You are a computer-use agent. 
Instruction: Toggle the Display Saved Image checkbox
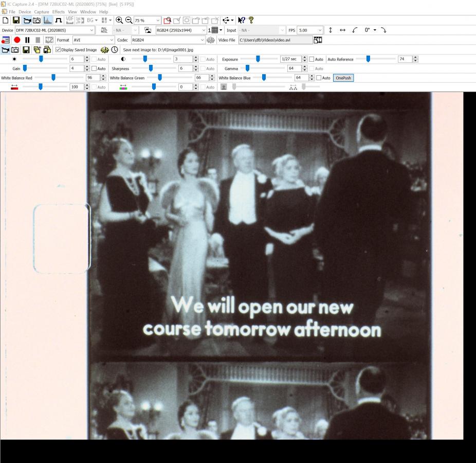(58, 49)
